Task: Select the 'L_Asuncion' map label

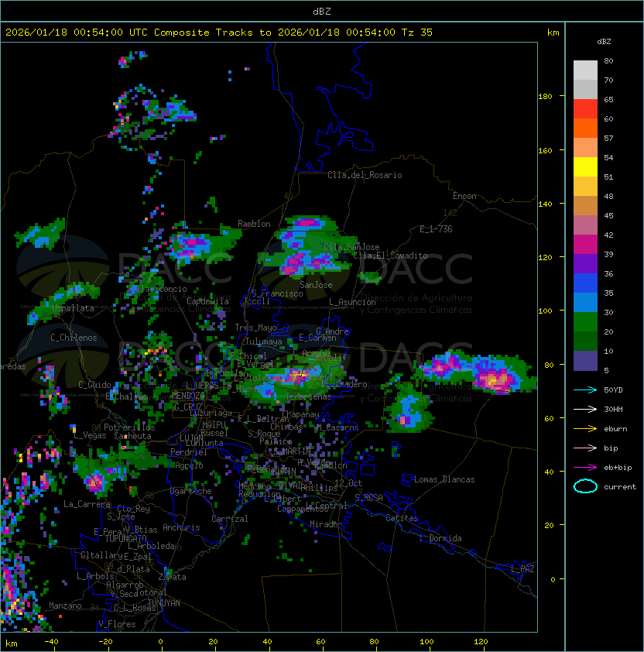Action: [352, 302]
